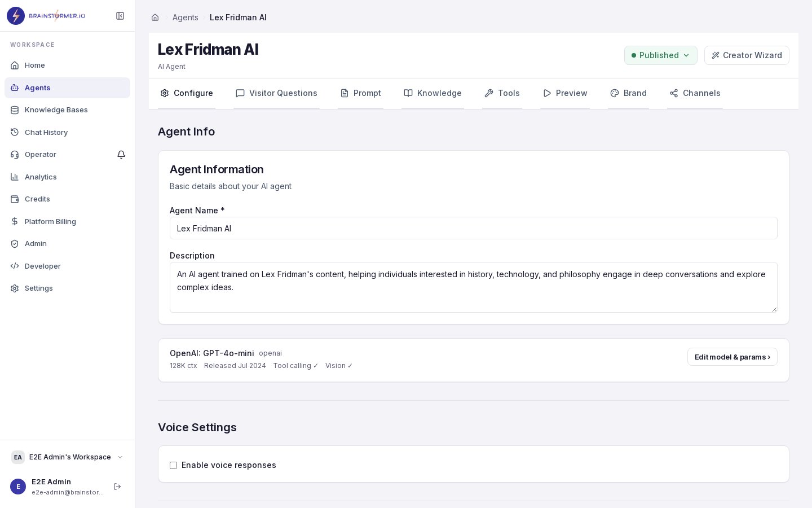Click the 'Released Jul 2024' text
Viewport: 812px width, 508px height.
point(235,366)
